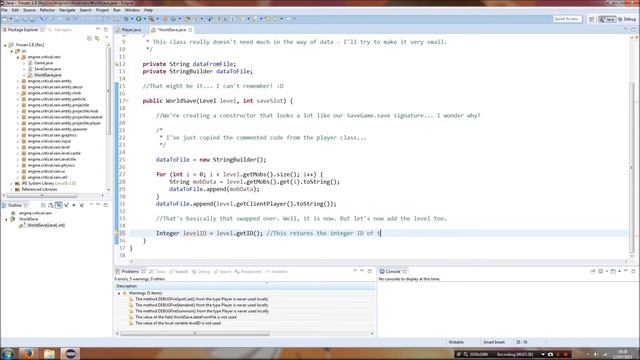Toggle Sort in Outline toolbar
The width and height of the screenshot is (640, 360).
[51, 205]
